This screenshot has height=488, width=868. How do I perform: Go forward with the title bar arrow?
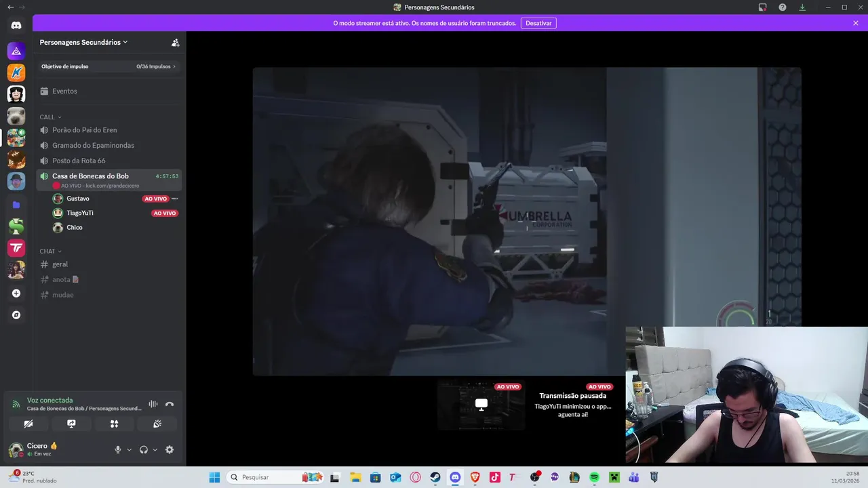coord(22,7)
